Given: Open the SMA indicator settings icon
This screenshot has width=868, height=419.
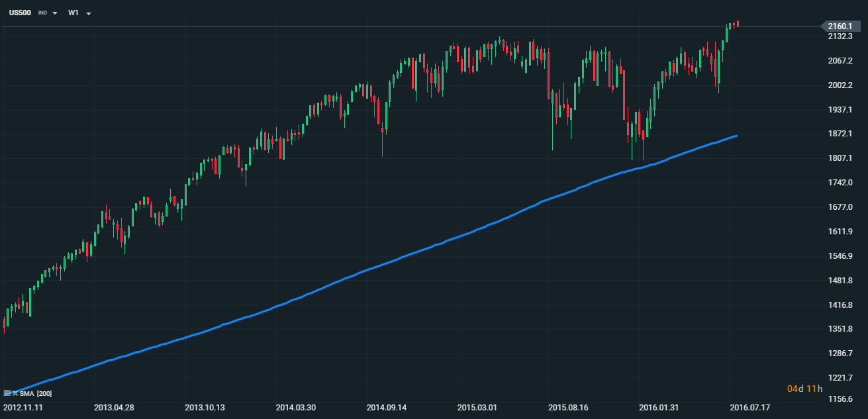Looking at the screenshot, I should (7, 393).
